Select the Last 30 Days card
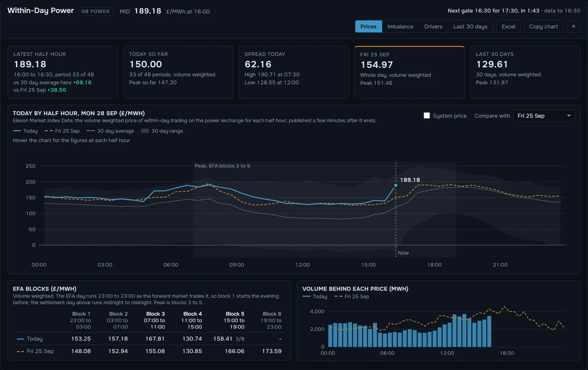 [x=525, y=72]
